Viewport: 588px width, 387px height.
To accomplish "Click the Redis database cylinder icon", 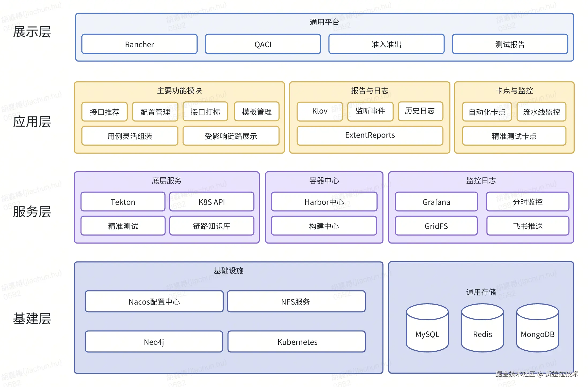I will point(482,328).
